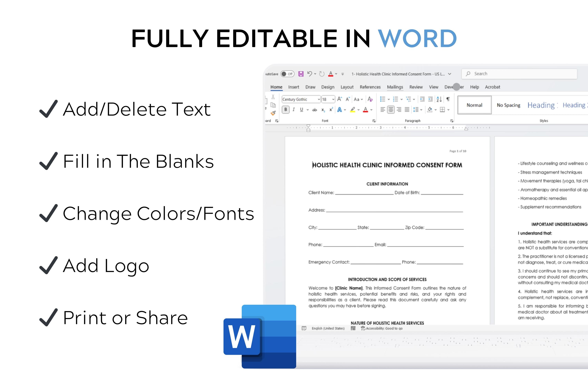
Task: Toggle Center alignment
Action: coord(391,110)
